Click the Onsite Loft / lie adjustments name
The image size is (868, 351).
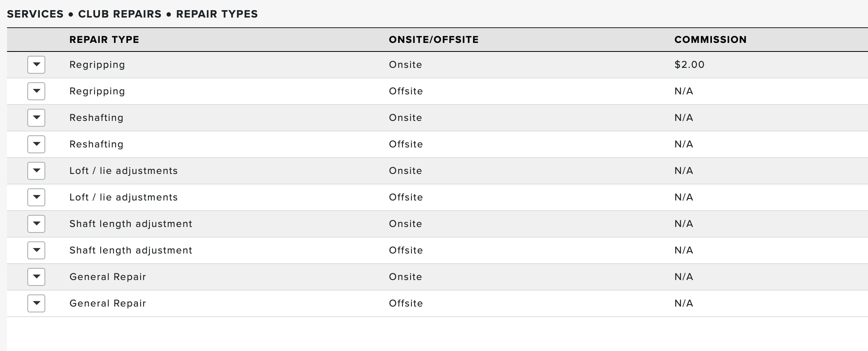pyautogui.click(x=123, y=171)
